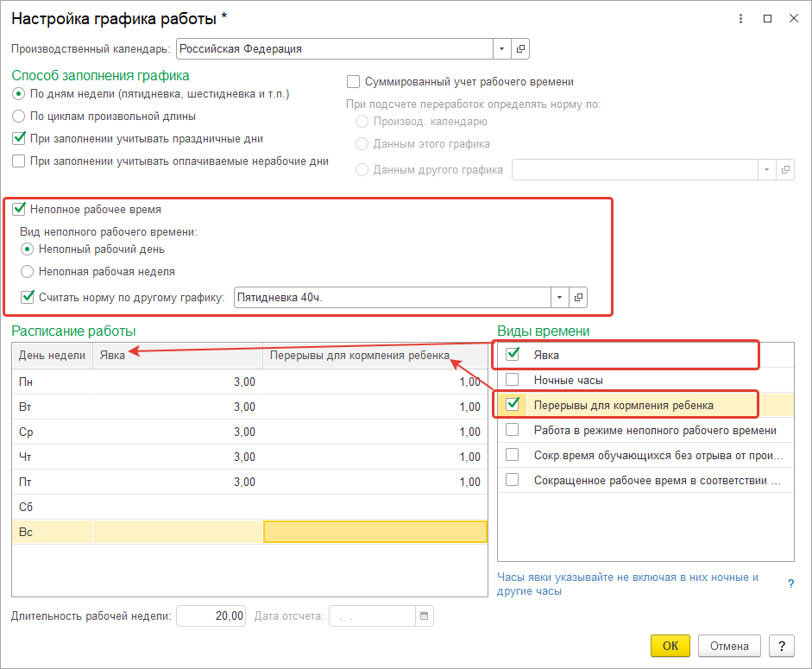Maximize the schedule settings window
The height and width of the screenshot is (669, 812).
767,18
